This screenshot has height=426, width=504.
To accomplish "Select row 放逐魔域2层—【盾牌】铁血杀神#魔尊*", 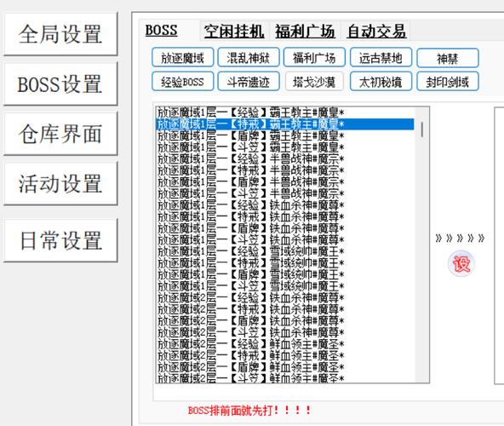I will click(285, 321).
